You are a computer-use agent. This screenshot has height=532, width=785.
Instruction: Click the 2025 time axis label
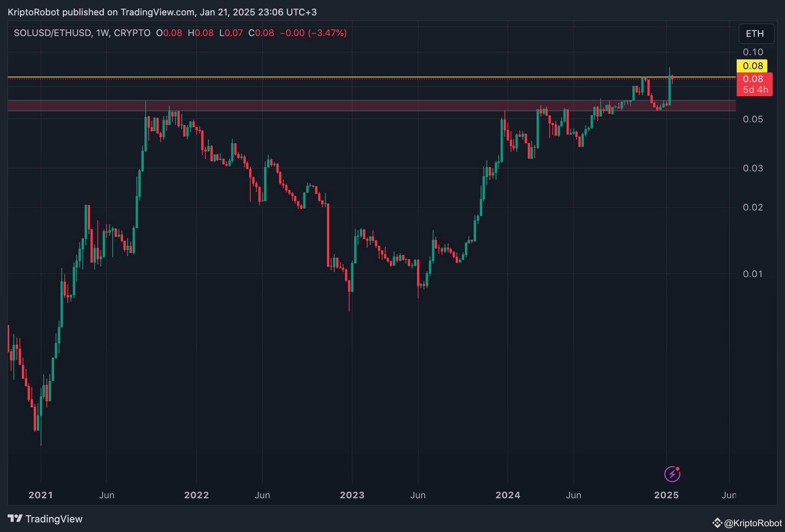(667, 495)
